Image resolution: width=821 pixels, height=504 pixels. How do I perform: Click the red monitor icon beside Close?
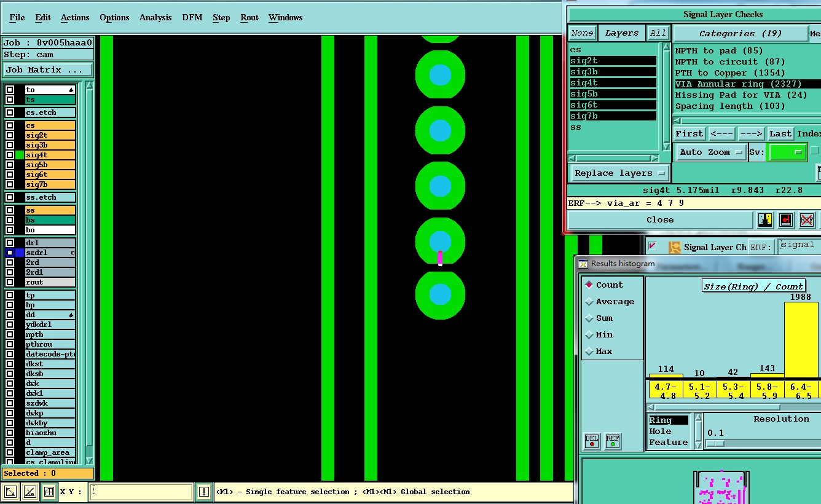click(786, 219)
